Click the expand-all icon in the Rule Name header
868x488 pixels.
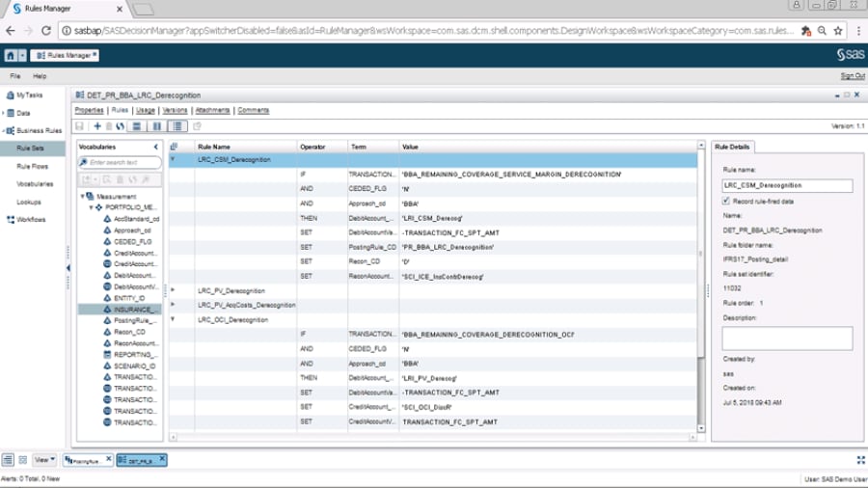coord(174,147)
